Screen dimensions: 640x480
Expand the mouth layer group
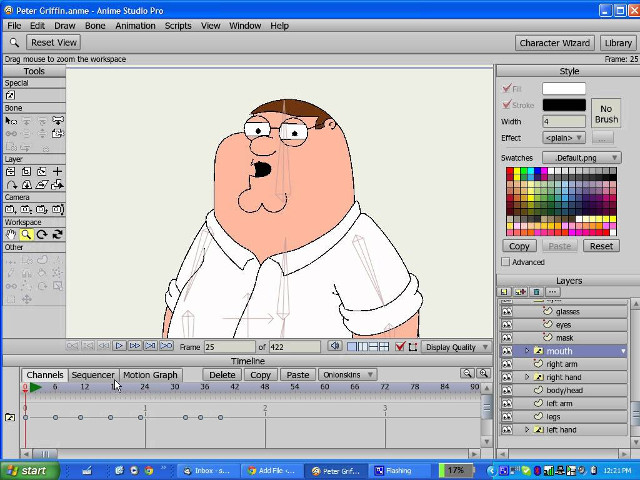click(527, 351)
